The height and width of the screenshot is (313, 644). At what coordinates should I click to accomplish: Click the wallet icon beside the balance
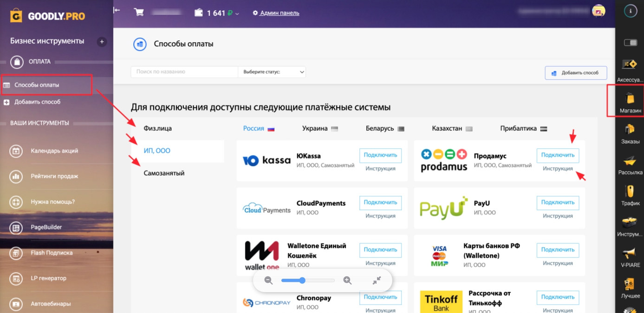pos(199,13)
